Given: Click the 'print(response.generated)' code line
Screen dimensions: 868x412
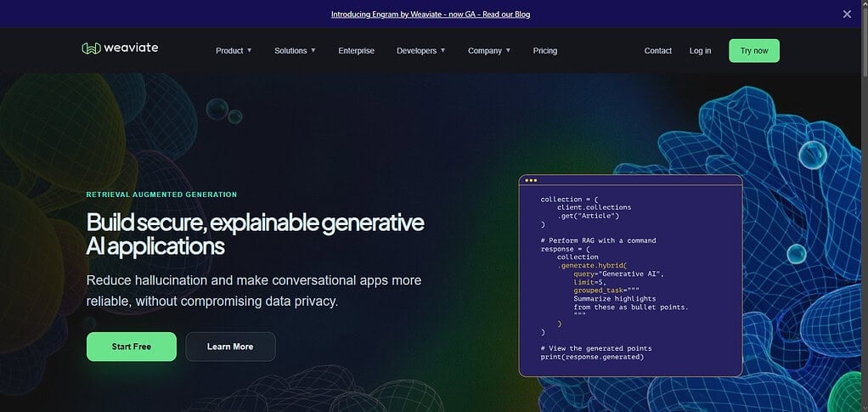Looking at the screenshot, I should pos(592,357).
